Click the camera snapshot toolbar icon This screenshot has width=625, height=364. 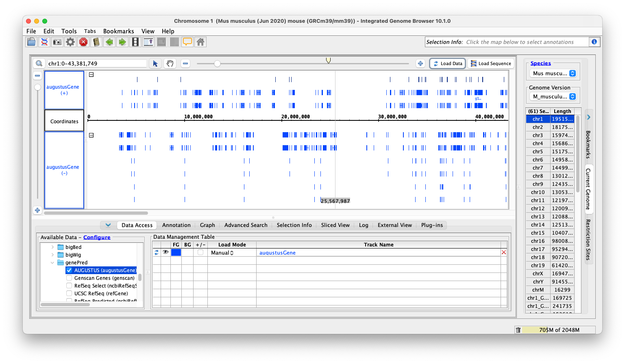pos(57,42)
